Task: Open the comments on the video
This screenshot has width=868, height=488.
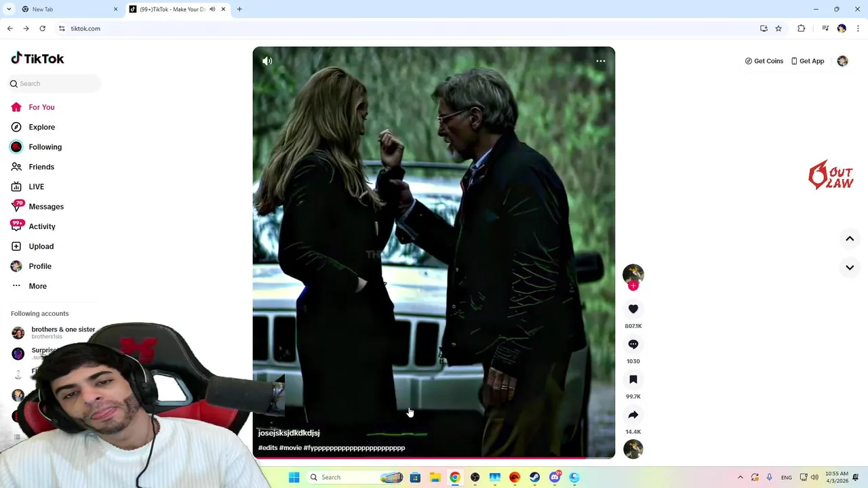Action: point(633,344)
